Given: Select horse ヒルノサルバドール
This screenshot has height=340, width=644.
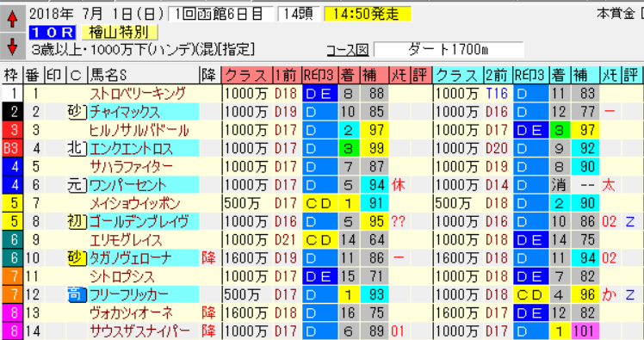Looking at the screenshot, I should tap(143, 130).
